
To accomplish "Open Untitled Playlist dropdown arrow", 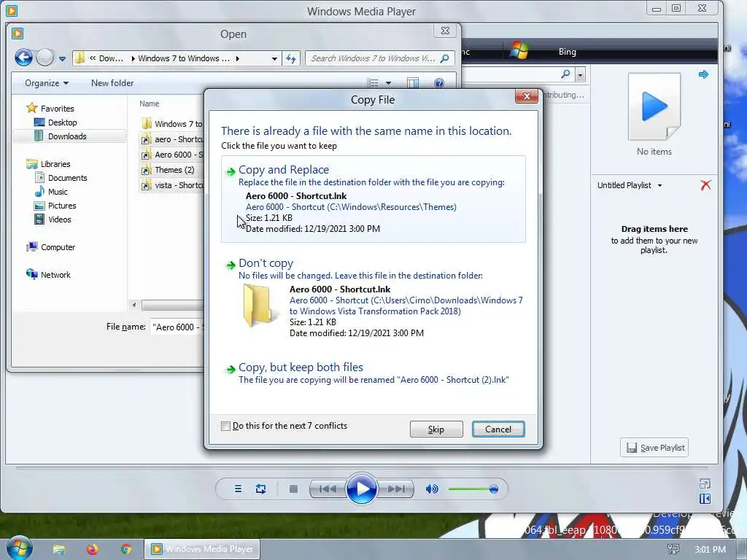I will point(659,186).
